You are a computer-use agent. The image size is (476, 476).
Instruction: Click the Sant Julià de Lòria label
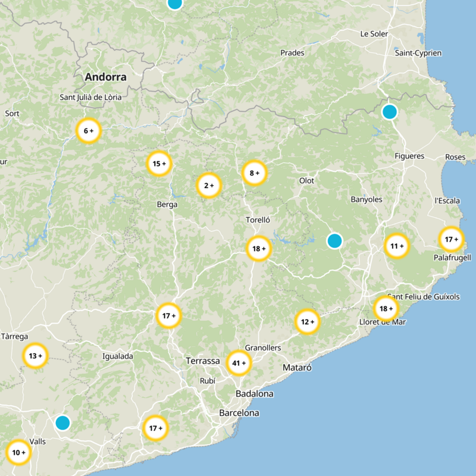click(x=90, y=97)
